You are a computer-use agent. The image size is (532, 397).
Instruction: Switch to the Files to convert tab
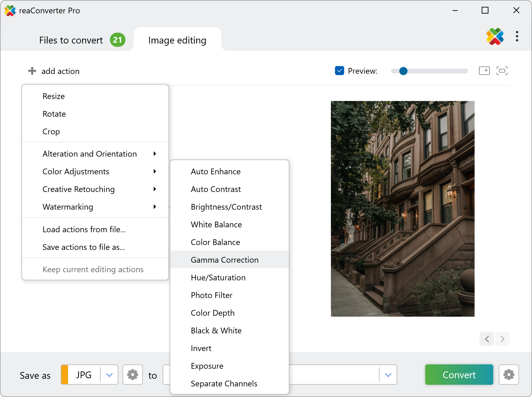point(71,40)
